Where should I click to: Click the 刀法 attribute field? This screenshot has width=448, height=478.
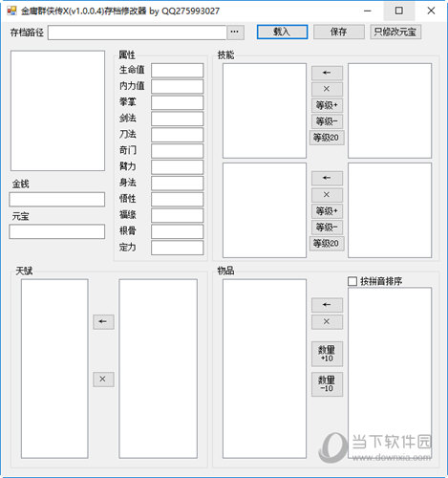(178, 135)
